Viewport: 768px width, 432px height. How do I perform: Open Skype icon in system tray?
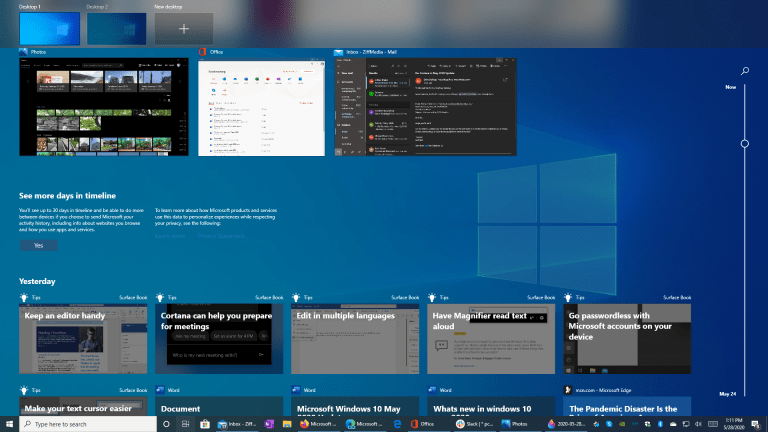tap(609, 424)
